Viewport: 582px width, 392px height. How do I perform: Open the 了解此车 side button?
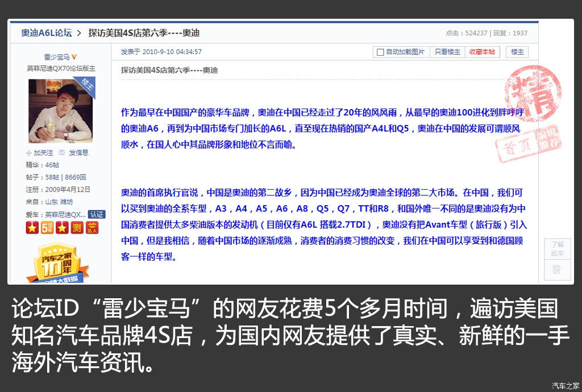[556, 249]
